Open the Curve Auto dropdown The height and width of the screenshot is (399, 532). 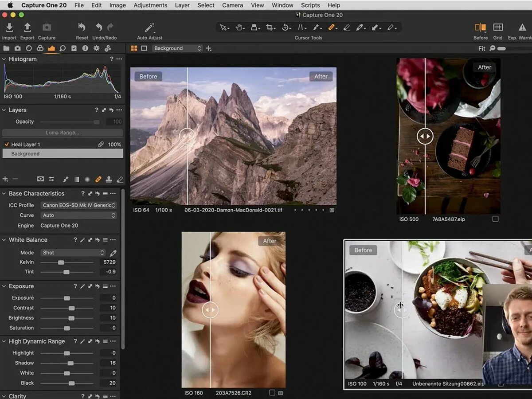(x=78, y=215)
